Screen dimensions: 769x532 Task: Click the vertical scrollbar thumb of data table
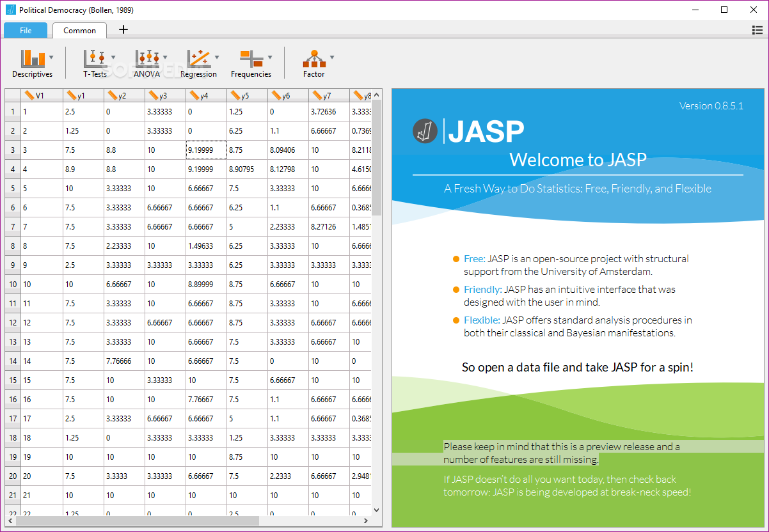pos(377,159)
